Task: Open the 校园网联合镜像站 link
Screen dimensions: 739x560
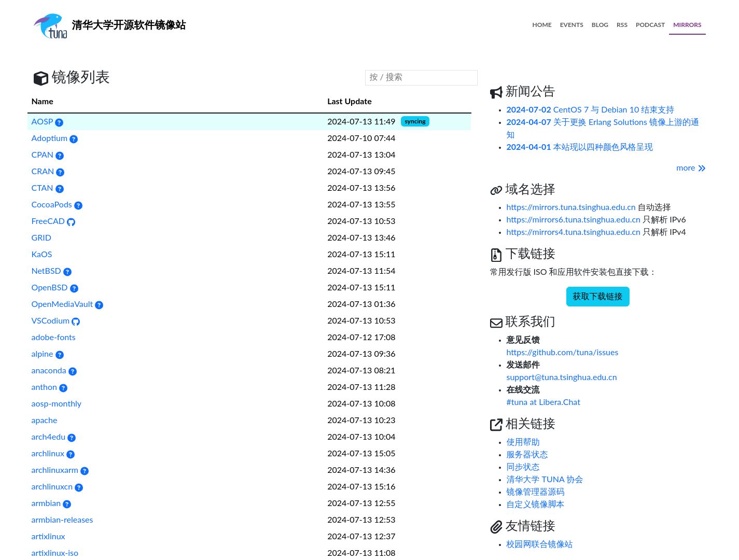Action: point(539,544)
